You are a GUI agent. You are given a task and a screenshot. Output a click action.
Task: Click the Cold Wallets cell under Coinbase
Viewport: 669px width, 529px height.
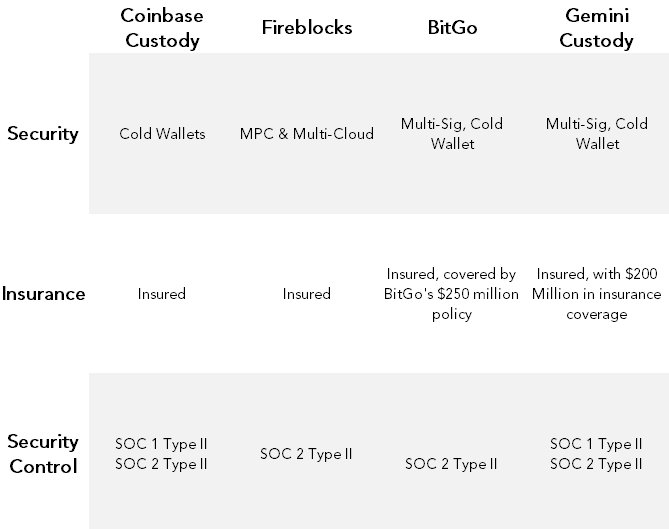tap(162, 133)
